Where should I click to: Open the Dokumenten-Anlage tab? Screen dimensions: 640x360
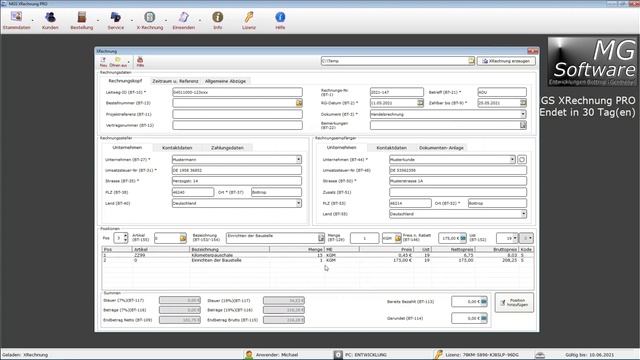point(441,148)
